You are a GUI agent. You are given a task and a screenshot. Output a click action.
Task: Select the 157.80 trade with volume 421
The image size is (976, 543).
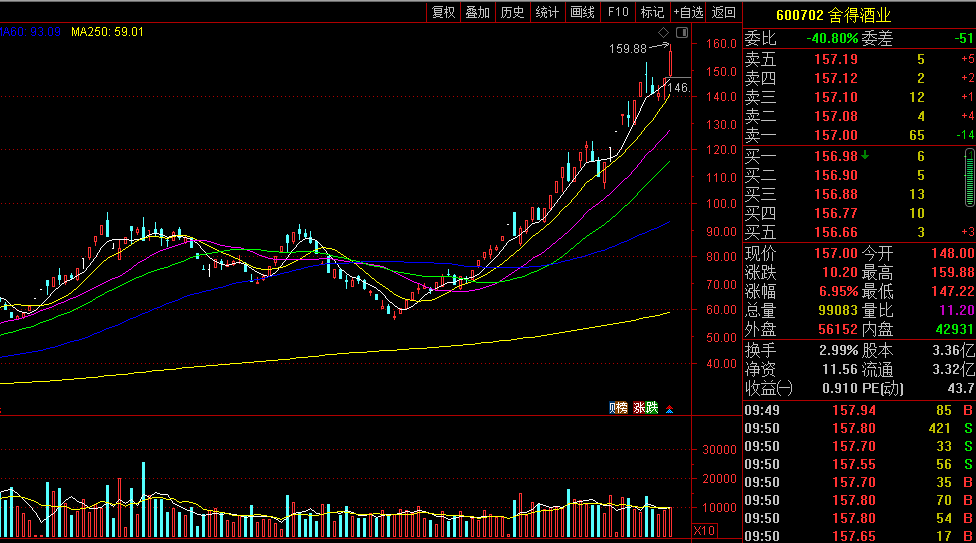(x=859, y=428)
